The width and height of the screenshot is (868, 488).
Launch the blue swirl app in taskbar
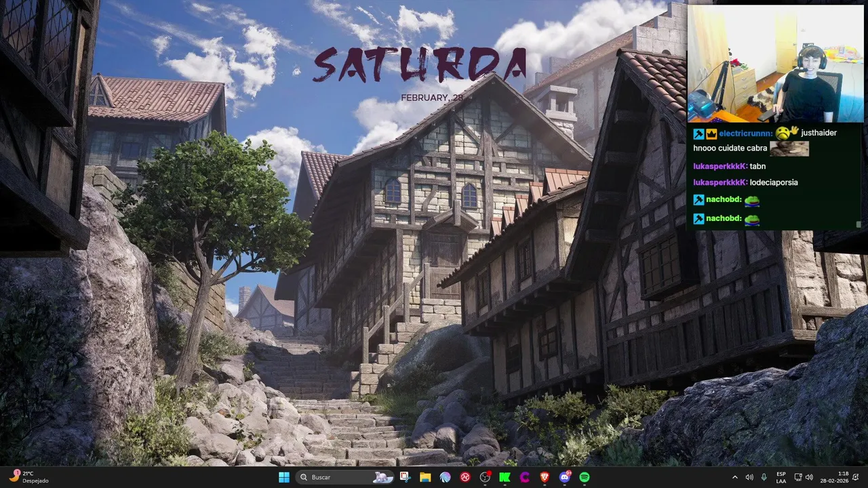point(445,477)
